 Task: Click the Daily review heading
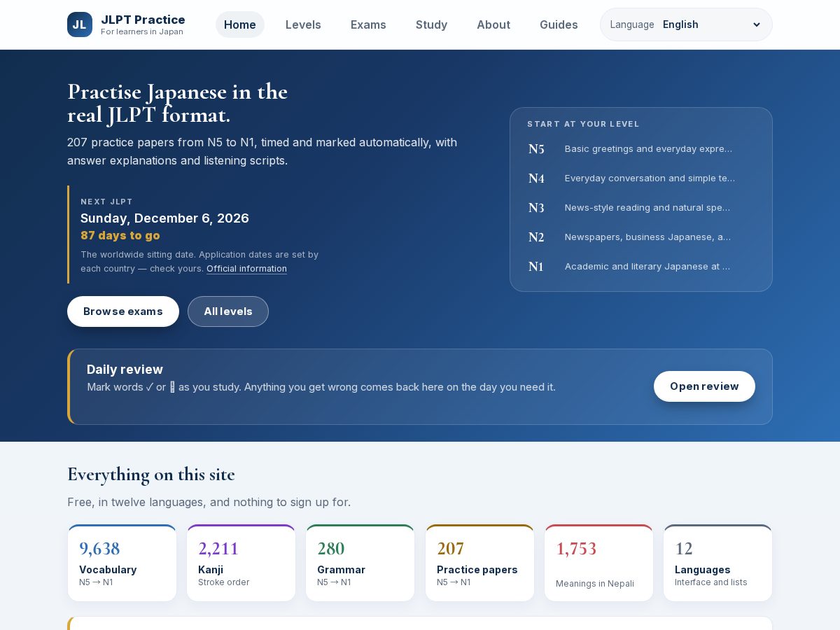125,370
